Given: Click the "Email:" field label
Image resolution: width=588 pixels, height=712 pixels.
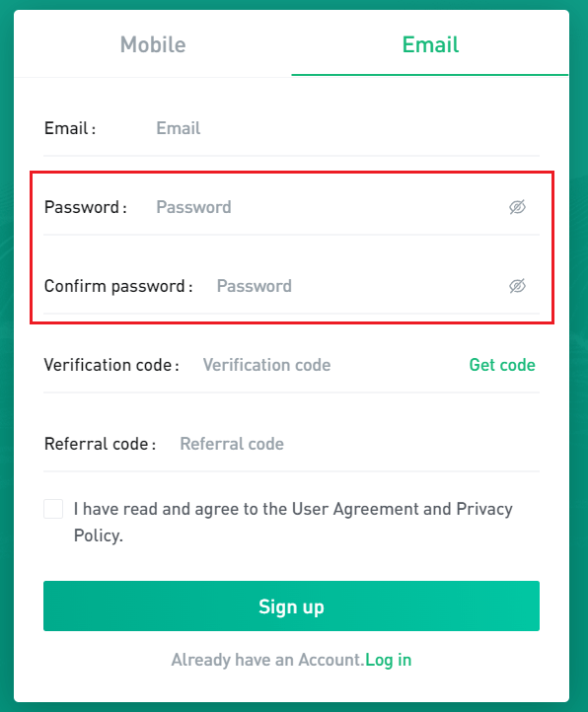Looking at the screenshot, I should coord(70,128).
